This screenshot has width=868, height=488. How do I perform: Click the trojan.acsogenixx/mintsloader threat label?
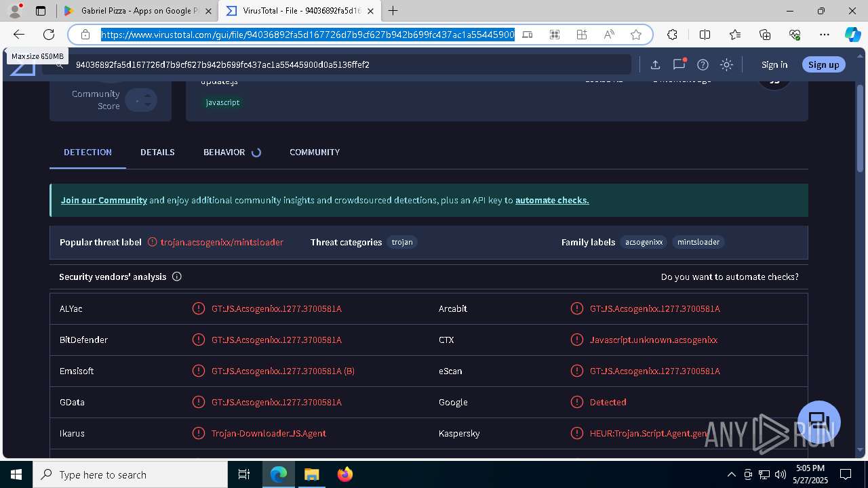tap(222, 242)
